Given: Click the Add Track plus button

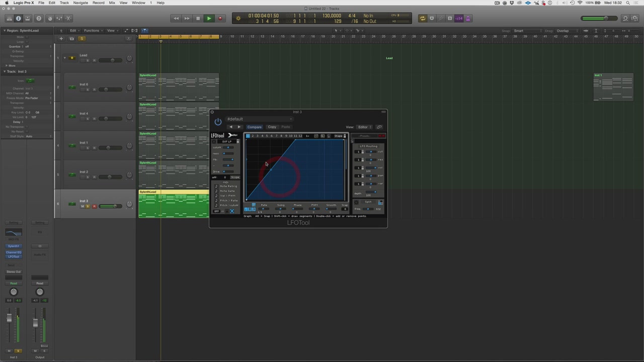Looking at the screenshot, I should 61,39.
